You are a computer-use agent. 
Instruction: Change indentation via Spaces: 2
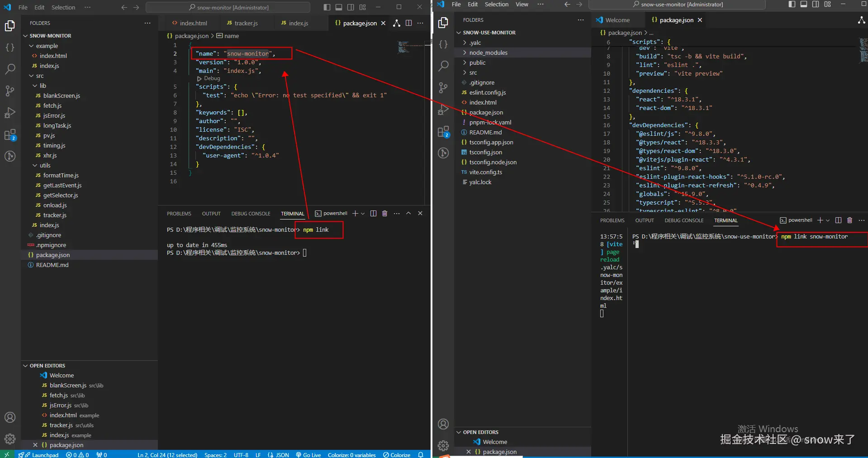tap(215, 454)
